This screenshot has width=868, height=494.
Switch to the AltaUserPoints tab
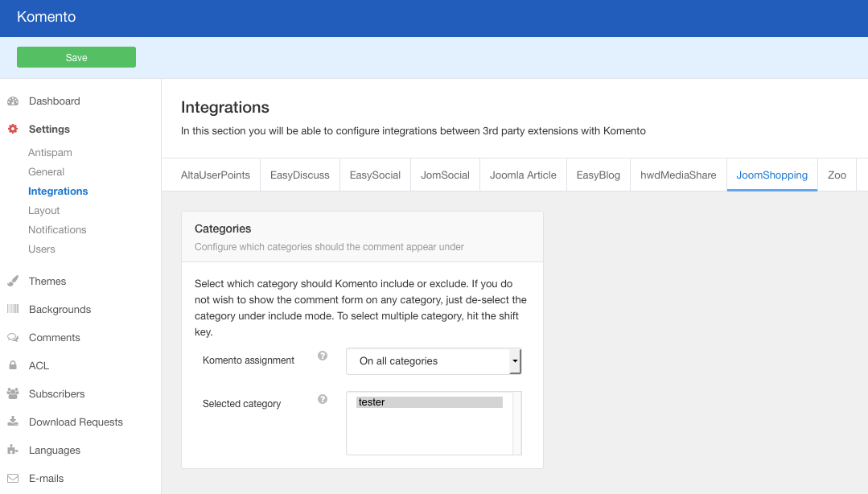click(x=216, y=175)
